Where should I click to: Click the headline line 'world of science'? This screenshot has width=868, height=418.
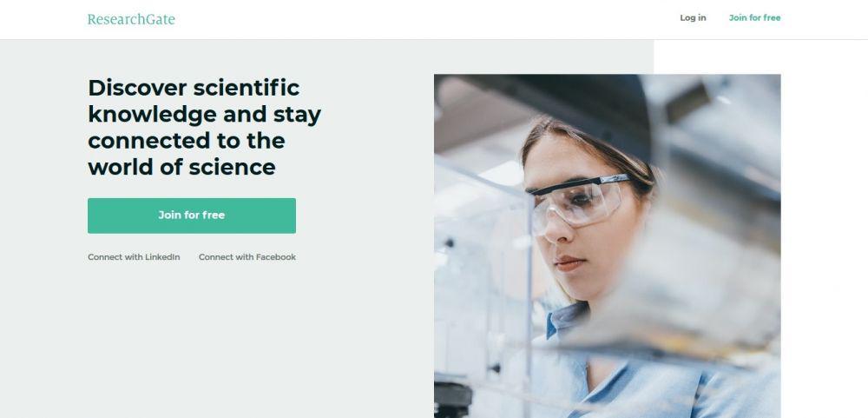(181, 168)
